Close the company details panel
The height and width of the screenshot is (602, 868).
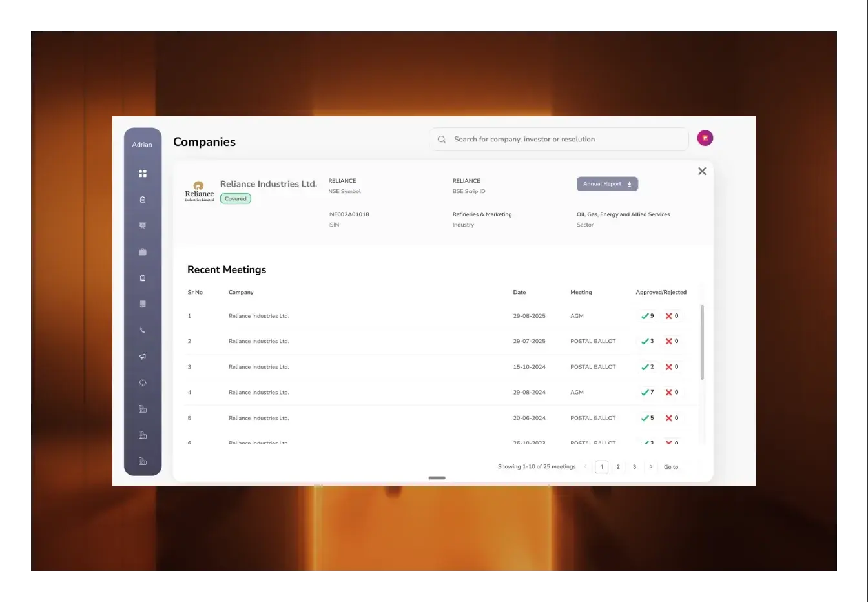point(702,171)
